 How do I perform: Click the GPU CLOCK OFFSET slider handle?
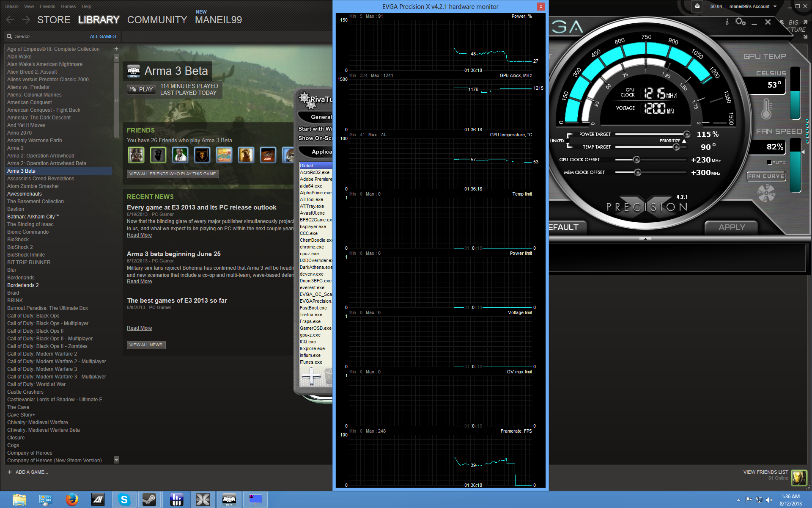tap(636, 160)
